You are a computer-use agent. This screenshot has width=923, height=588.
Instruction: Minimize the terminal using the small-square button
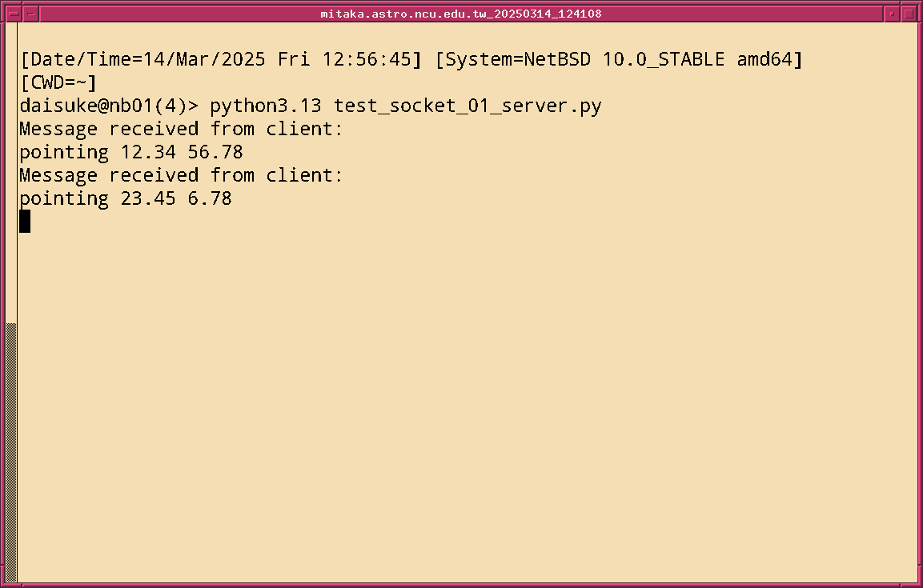(892, 14)
